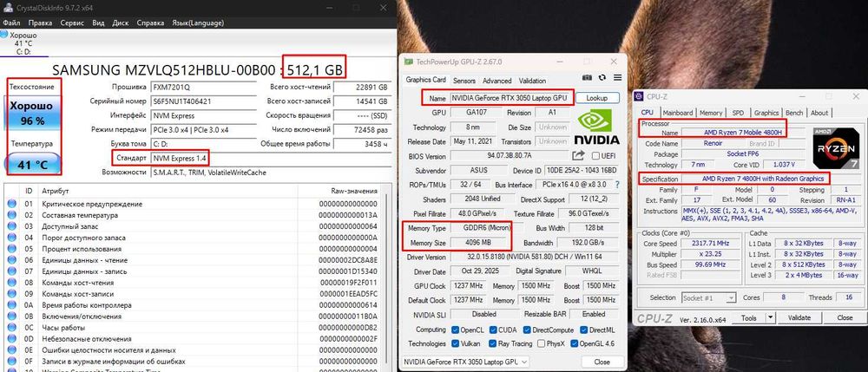Click the Driver Version field in GPU-Z
The width and height of the screenshot is (868, 372).
[x=534, y=257]
